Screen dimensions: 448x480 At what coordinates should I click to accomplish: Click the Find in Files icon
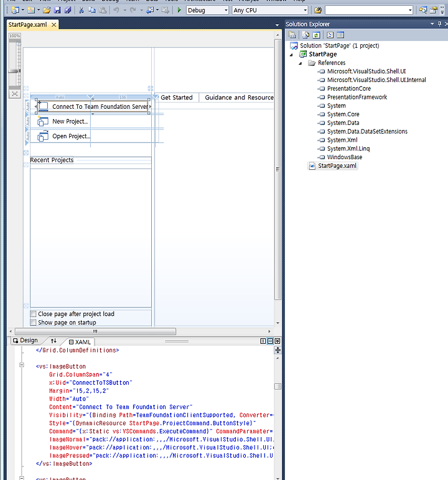[318, 10]
